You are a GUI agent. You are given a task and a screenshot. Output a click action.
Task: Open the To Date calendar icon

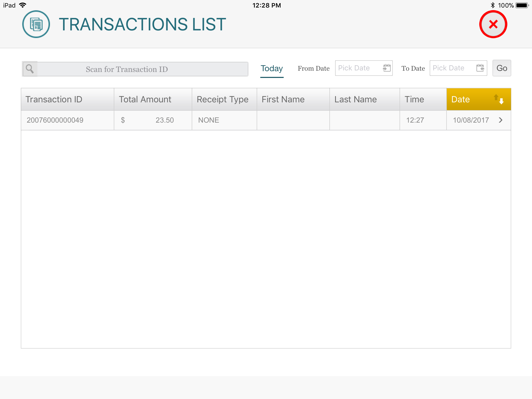tap(481, 68)
